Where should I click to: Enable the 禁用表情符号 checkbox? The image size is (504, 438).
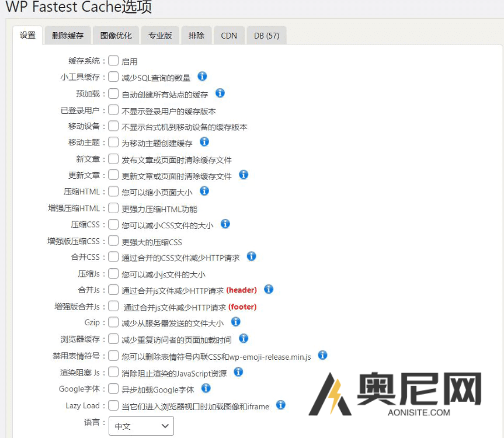click(113, 356)
